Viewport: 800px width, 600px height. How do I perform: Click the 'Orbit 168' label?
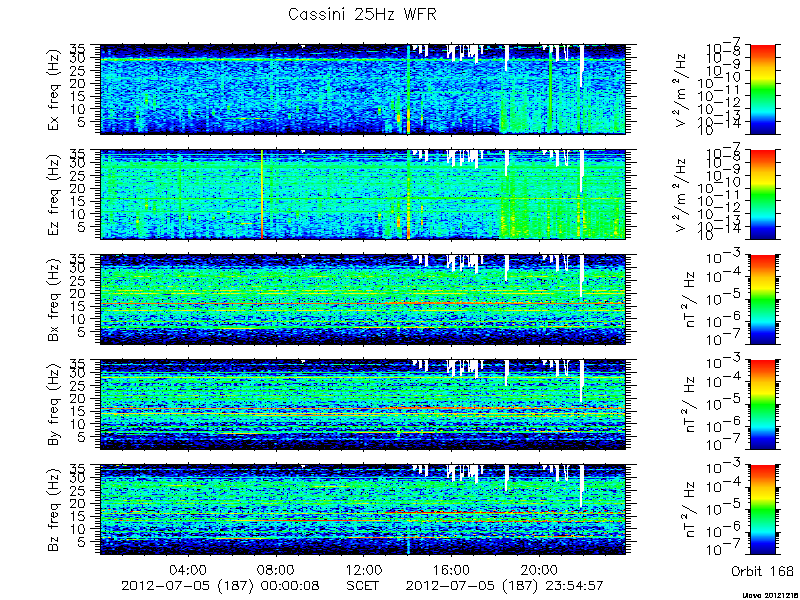762,571
